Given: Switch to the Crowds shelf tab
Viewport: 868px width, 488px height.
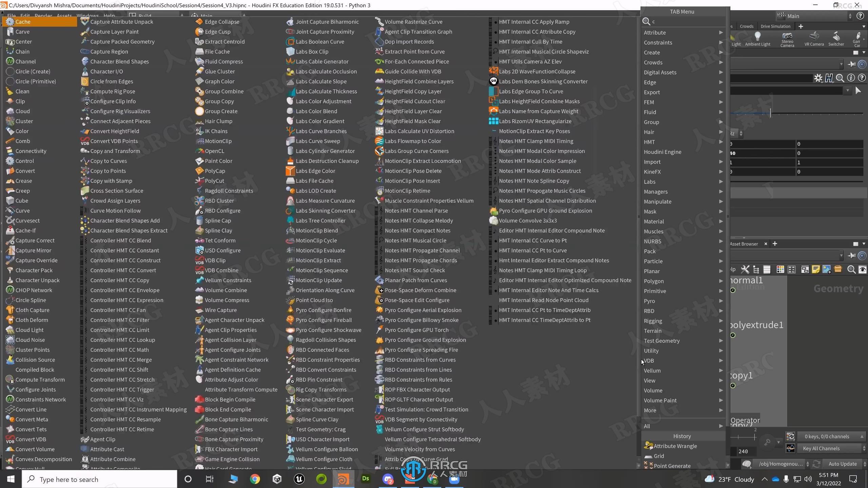Looking at the screenshot, I should pyautogui.click(x=746, y=26).
